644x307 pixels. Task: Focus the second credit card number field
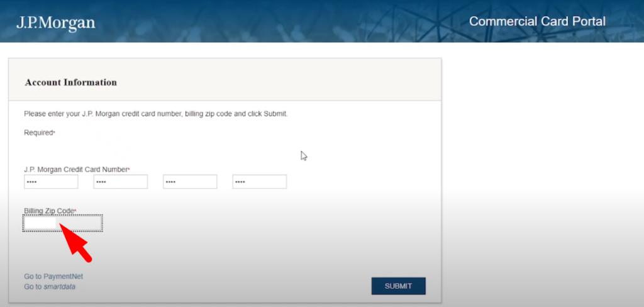pos(120,182)
